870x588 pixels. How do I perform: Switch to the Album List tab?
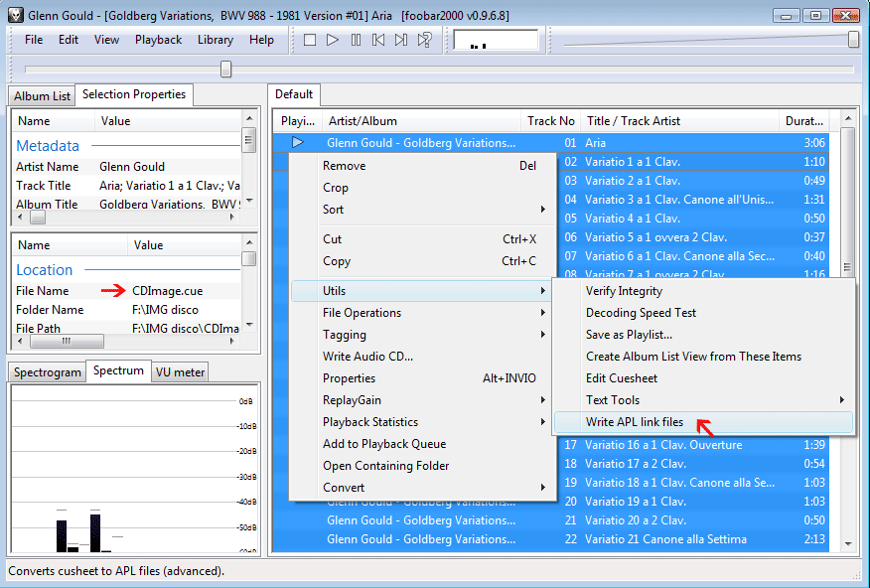[x=42, y=96]
